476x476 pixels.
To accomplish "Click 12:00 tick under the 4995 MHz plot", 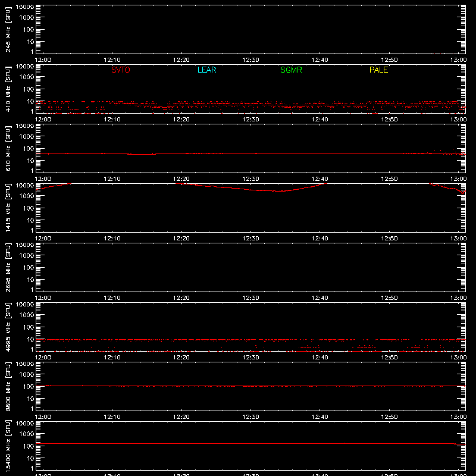I will coord(43,358).
